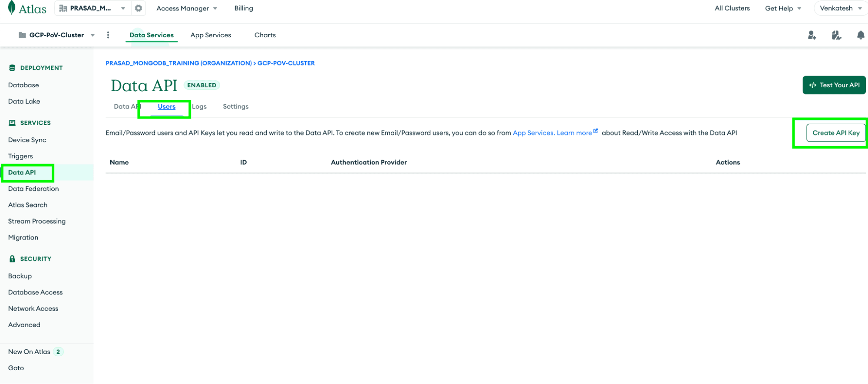Open project options three-dot menu

108,35
